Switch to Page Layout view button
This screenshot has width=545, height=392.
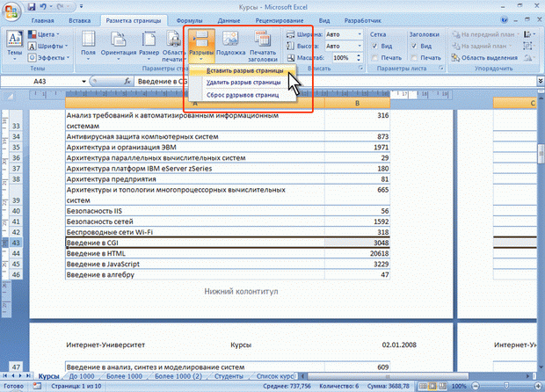432,386
